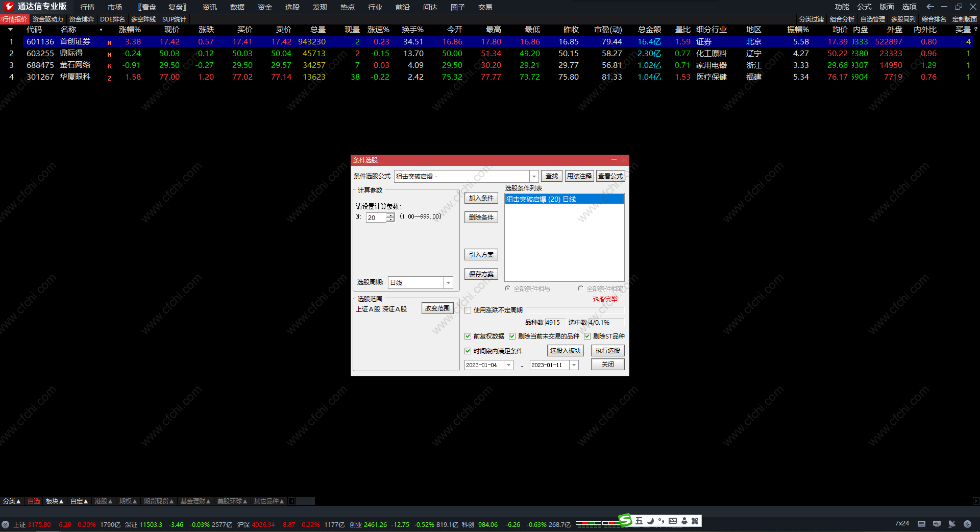
Task: Click 用法注释 button
Action: click(x=579, y=176)
